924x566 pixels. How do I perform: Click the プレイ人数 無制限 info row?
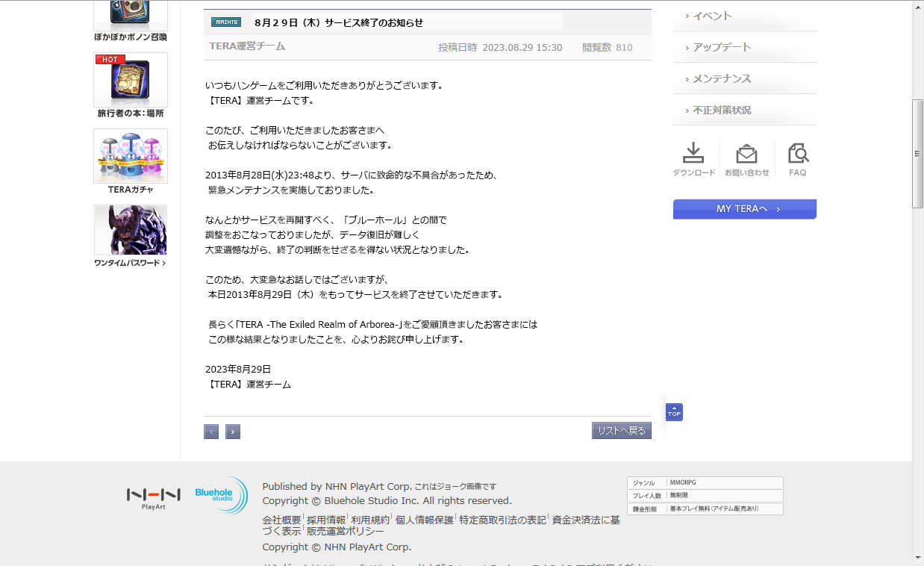point(705,496)
